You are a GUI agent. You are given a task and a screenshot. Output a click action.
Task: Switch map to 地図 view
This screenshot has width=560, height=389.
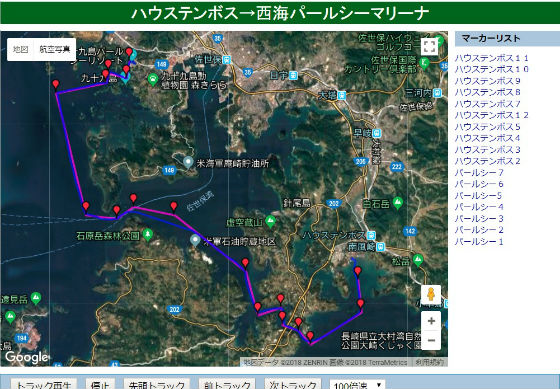point(20,49)
